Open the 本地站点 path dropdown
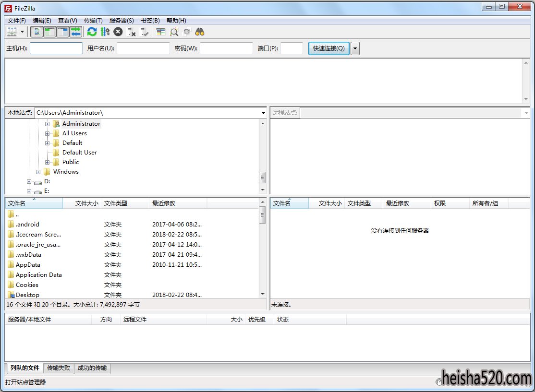The height and width of the screenshot is (392, 535). (263, 113)
